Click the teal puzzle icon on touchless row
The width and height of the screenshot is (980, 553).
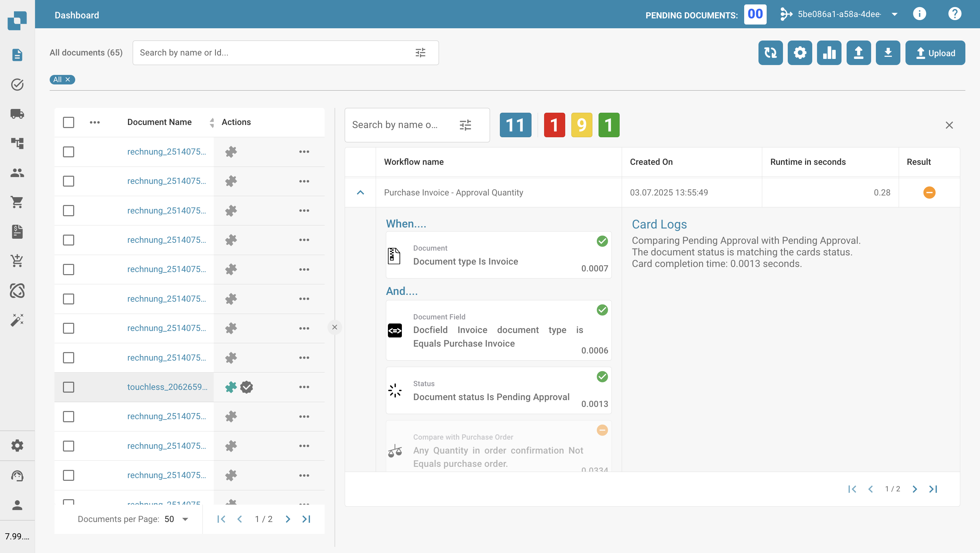(231, 387)
